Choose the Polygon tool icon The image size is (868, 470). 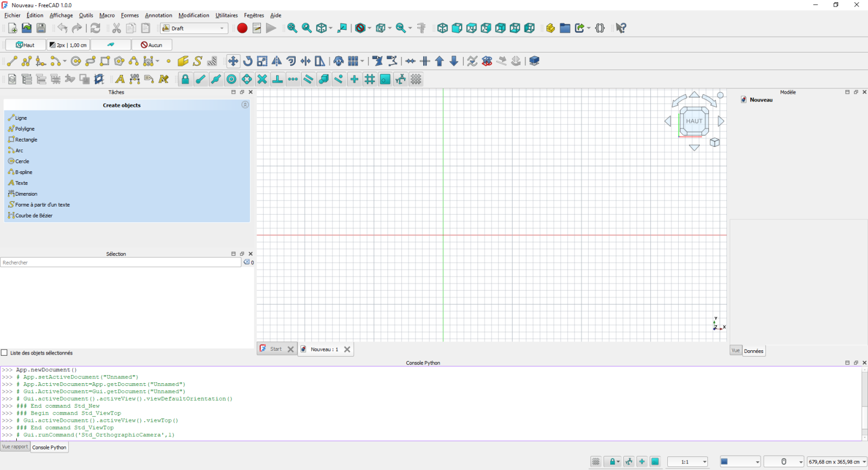point(119,61)
